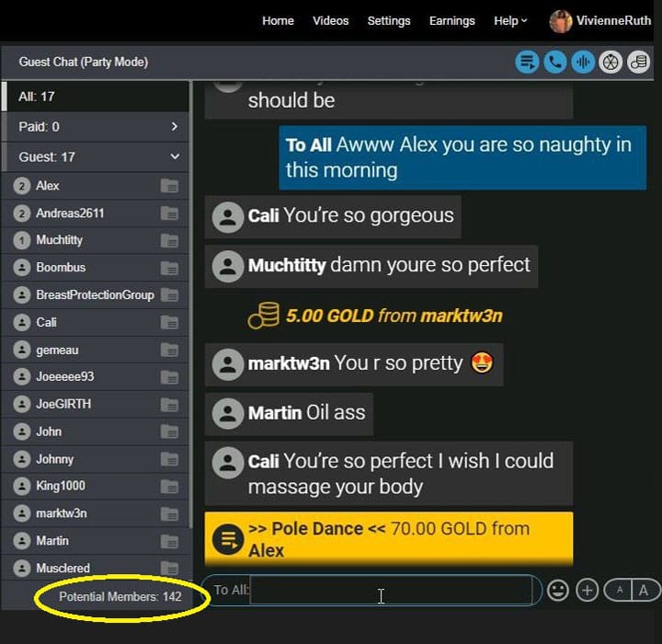Viewport: 662px width, 644px height.
Task: Open the folder icon next to Cali
Action: 169,322
